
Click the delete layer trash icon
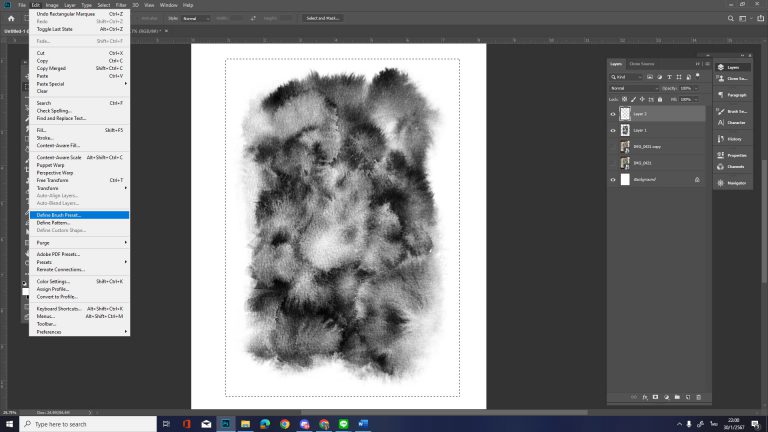698,397
